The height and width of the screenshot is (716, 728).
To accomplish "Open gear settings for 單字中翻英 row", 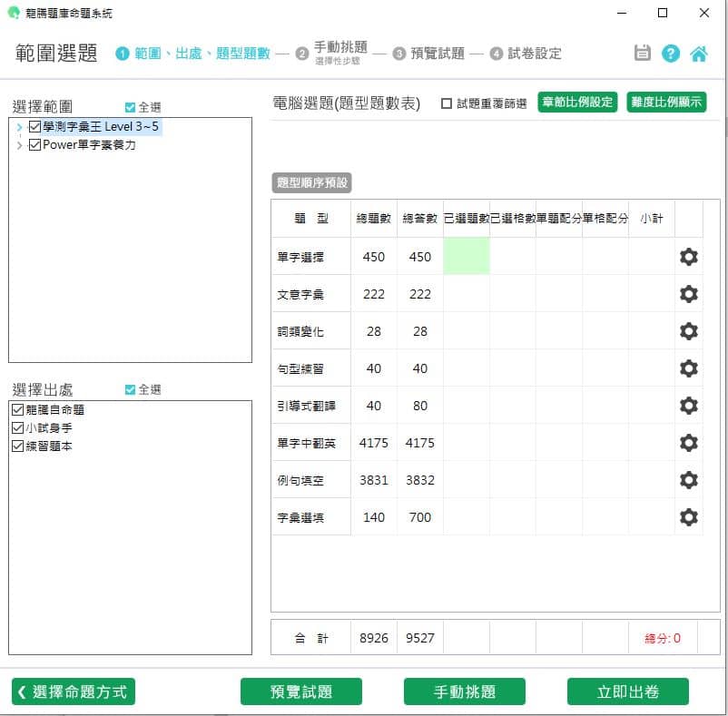I will pos(689,443).
